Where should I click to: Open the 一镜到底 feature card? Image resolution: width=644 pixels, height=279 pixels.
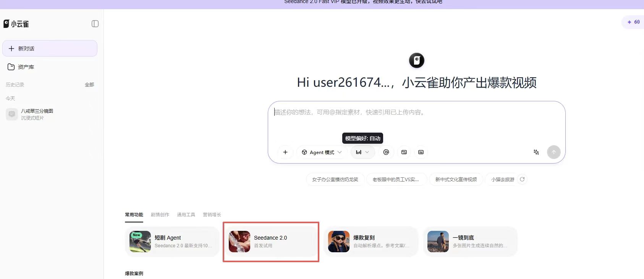click(470, 242)
